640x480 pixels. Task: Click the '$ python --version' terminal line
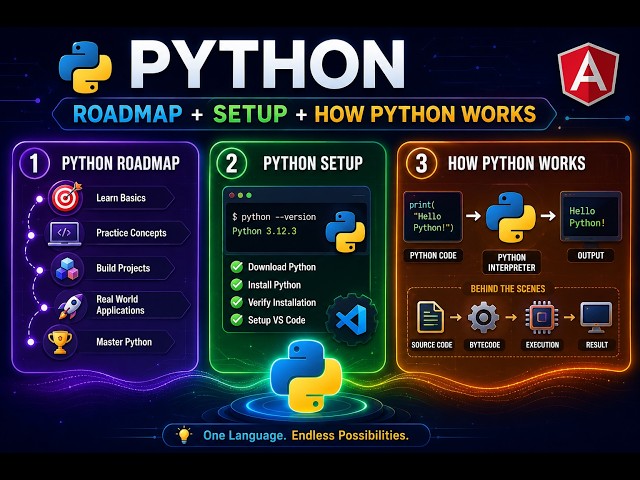[x=274, y=217]
